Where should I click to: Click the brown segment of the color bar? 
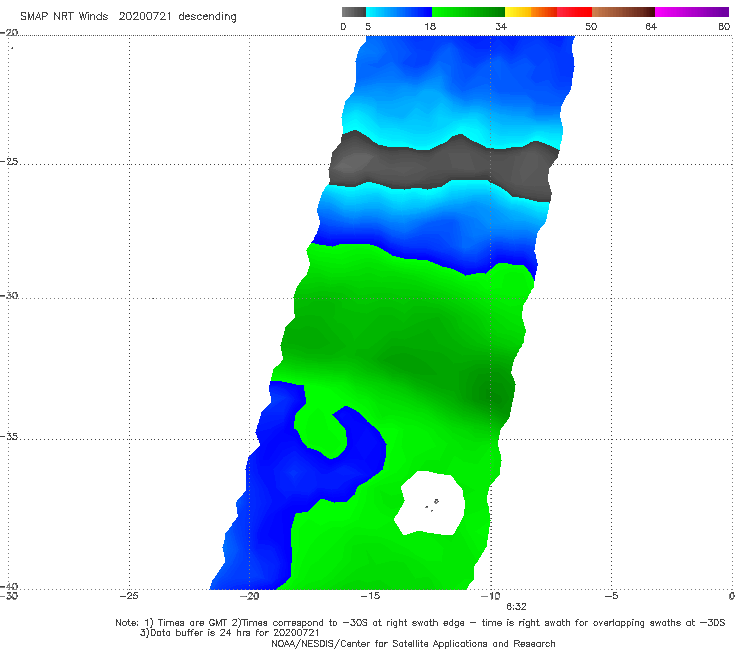tap(623, 12)
